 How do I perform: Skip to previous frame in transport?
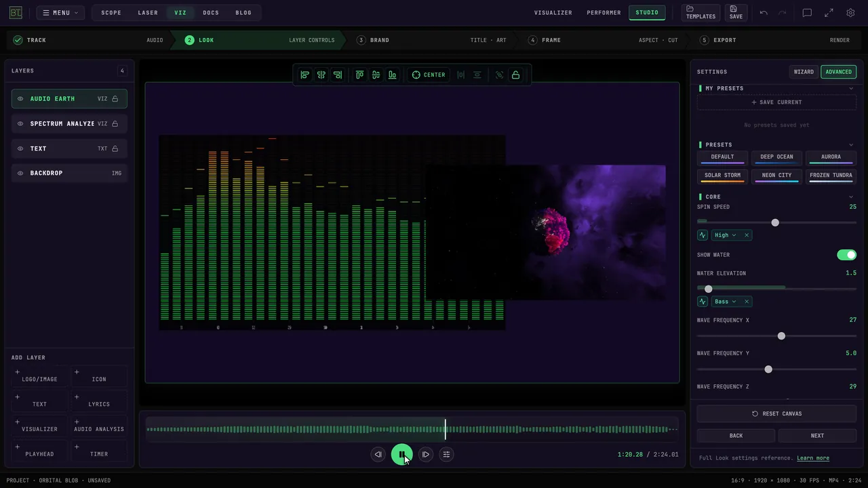click(x=378, y=454)
